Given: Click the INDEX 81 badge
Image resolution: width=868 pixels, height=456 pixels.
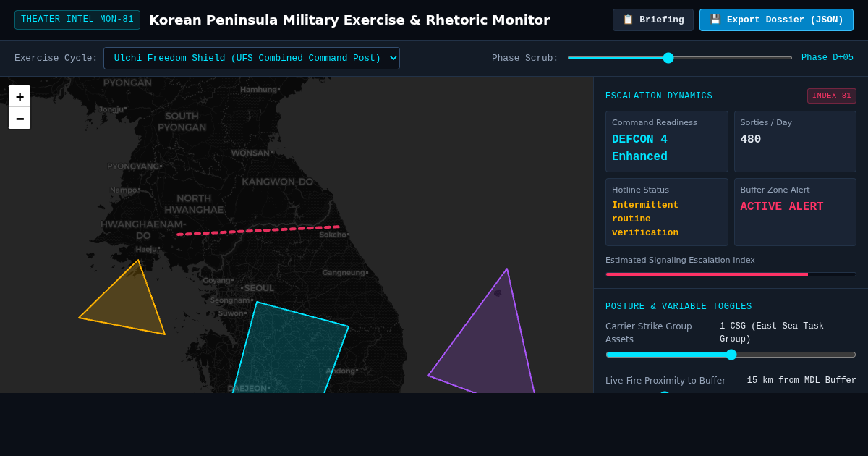Looking at the screenshot, I should point(832,96).
